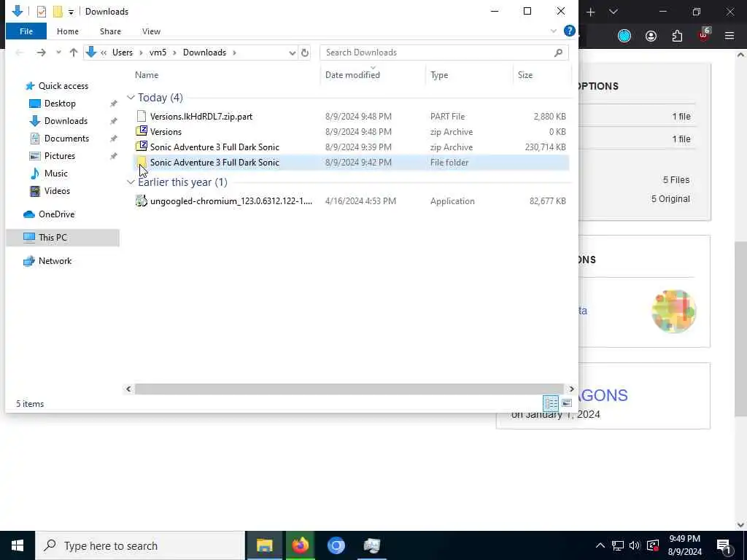The width and height of the screenshot is (747, 560).
Task: Switch to the Share ribbon tab
Action: pos(110,31)
